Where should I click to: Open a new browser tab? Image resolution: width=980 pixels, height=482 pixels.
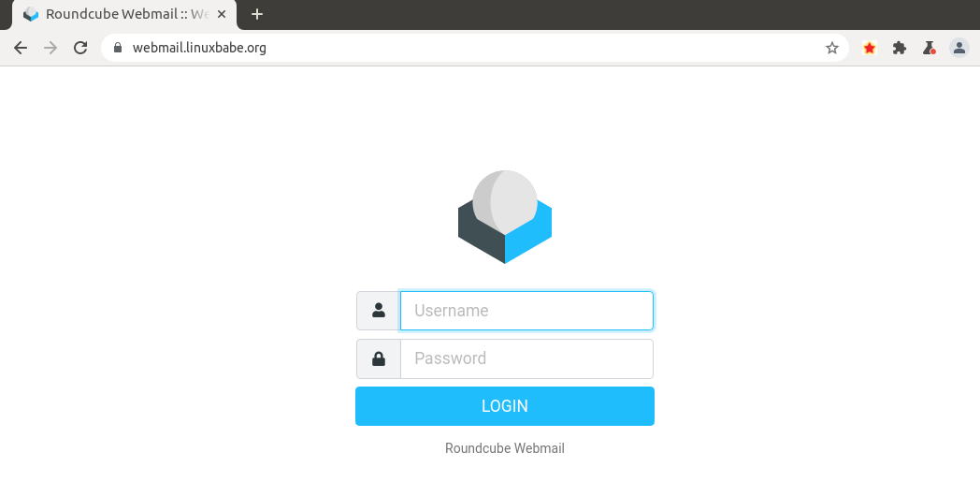pos(257,14)
